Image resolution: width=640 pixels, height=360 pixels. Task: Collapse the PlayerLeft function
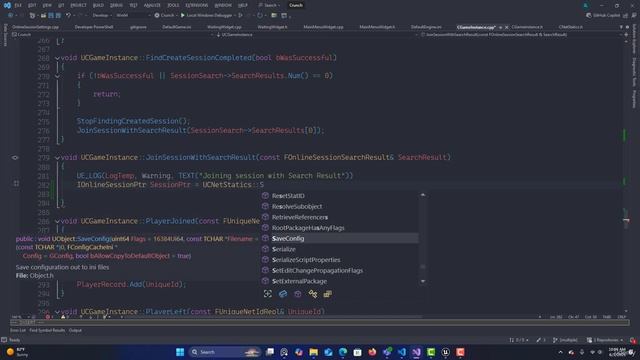point(57,312)
